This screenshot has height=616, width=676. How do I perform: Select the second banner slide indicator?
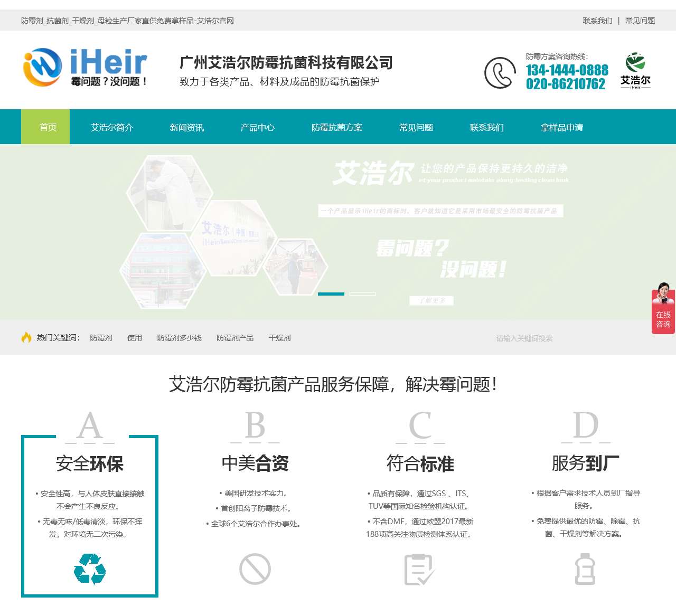tap(363, 294)
